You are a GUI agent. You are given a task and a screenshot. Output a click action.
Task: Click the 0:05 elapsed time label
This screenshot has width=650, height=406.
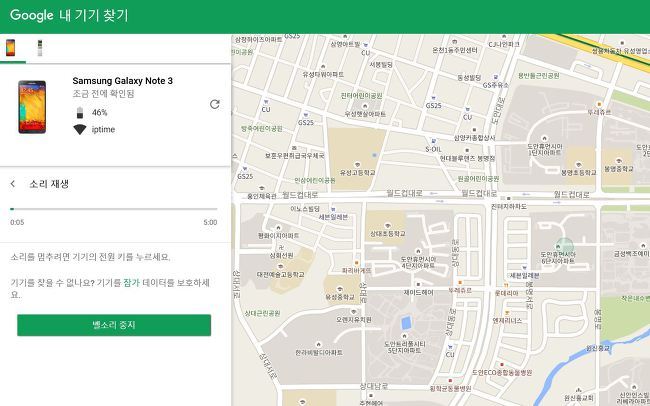[x=17, y=222]
